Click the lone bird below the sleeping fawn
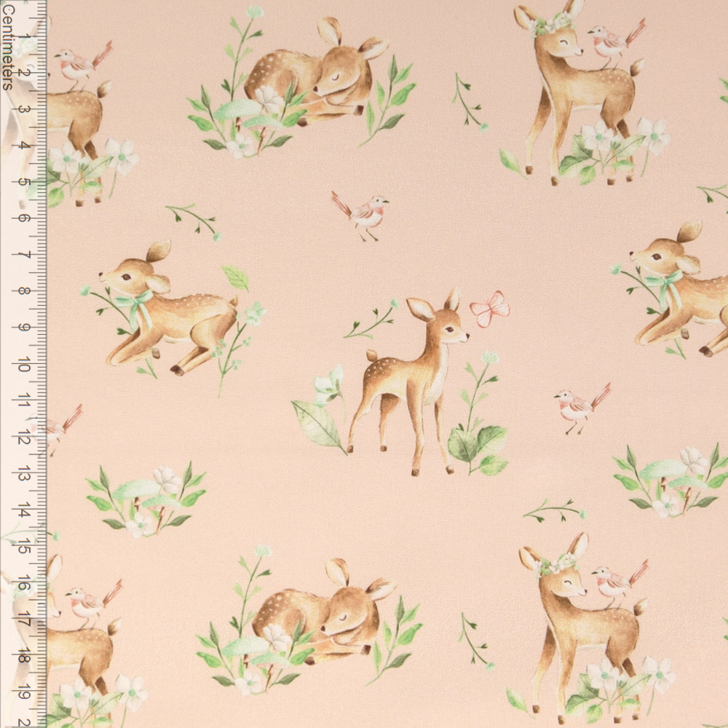The height and width of the screenshot is (728, 728). [361, 215]
